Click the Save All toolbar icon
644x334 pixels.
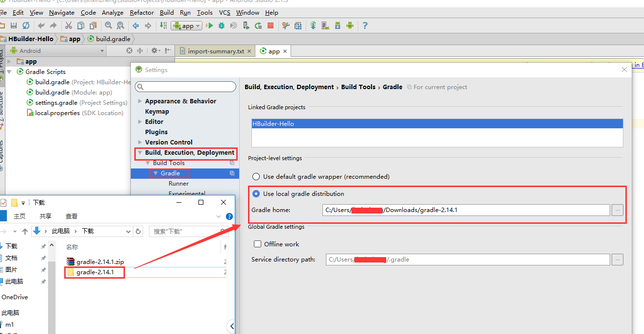[14, 26]
